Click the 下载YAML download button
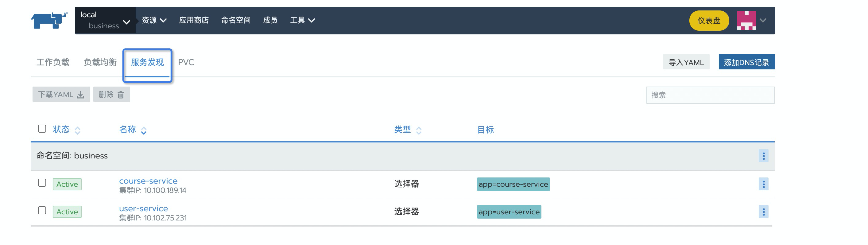The width and height of the screenshot is (868, 245). tap(61, 94)
